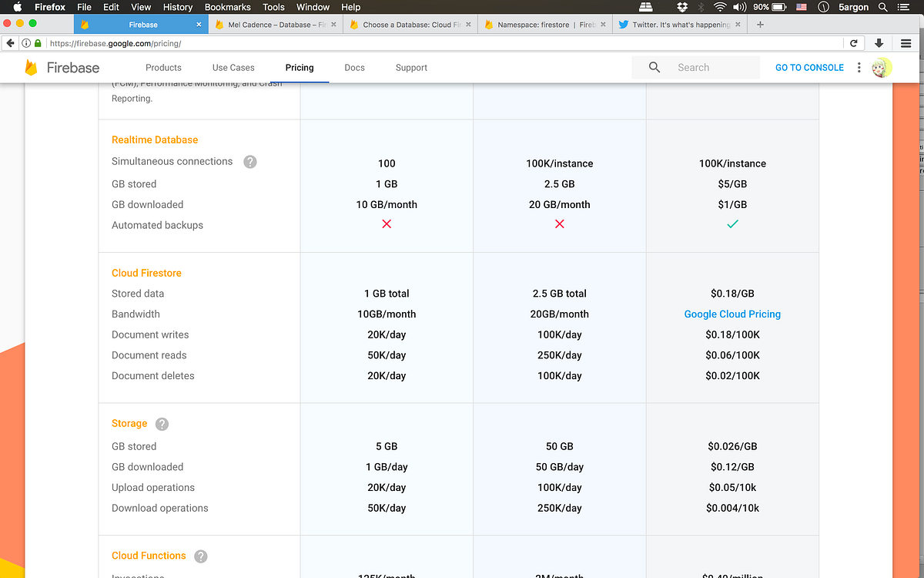Click the red X for Spark automated backups
The image size is (924, 578).
click(387, 225)
